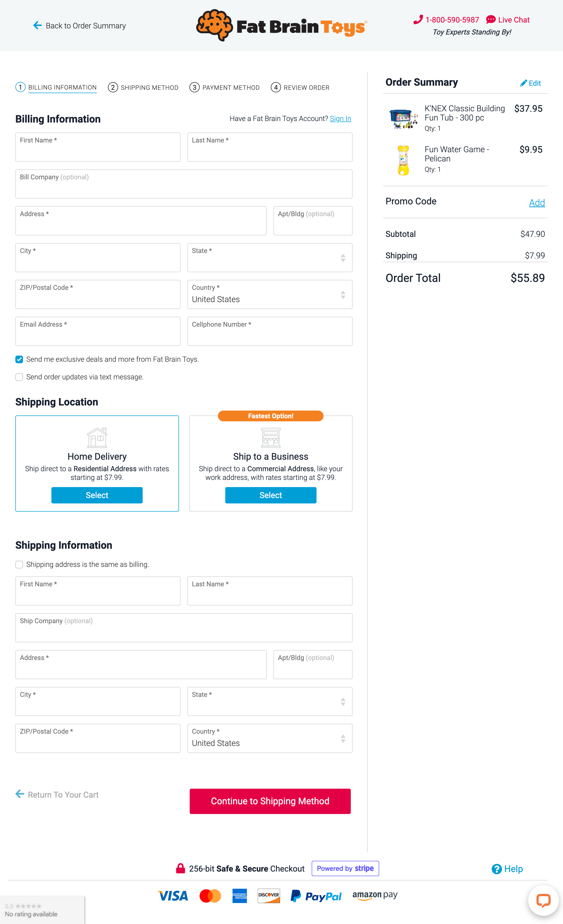
Task: Enable order updates via text message
Action: click(19, 377)
